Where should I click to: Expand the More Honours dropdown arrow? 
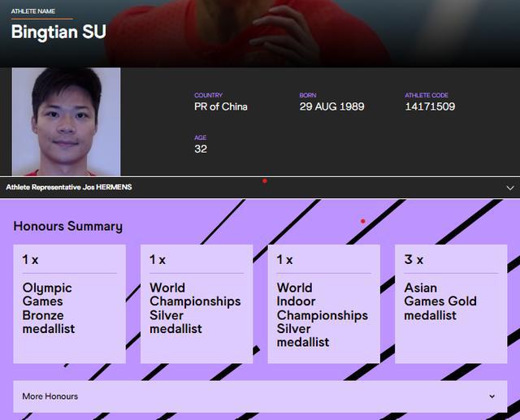pos(492,396)
